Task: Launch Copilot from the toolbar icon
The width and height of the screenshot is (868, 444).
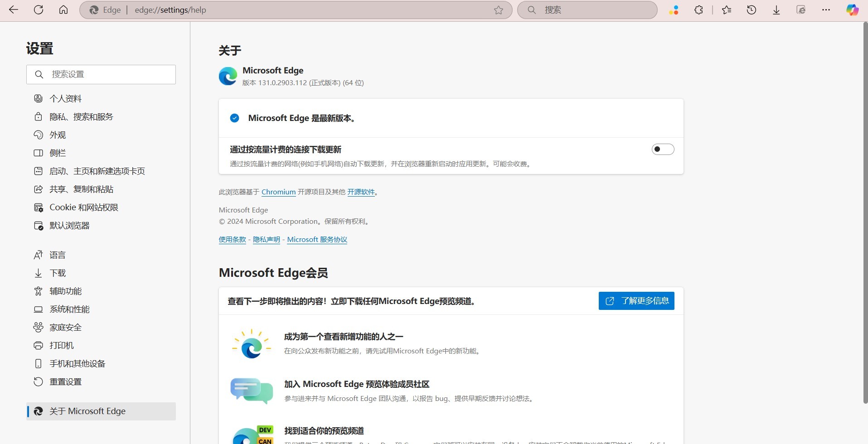Action: click(x=853, y=10)
